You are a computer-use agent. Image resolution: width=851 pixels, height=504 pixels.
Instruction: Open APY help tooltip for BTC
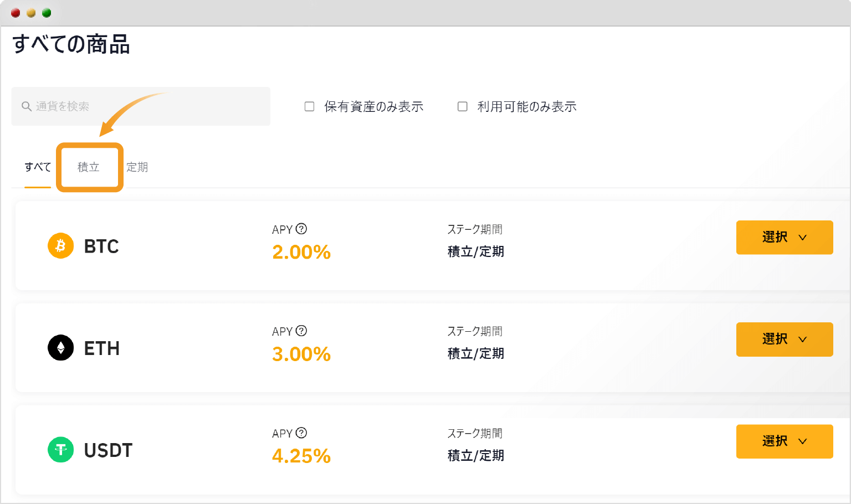[301, 229]
